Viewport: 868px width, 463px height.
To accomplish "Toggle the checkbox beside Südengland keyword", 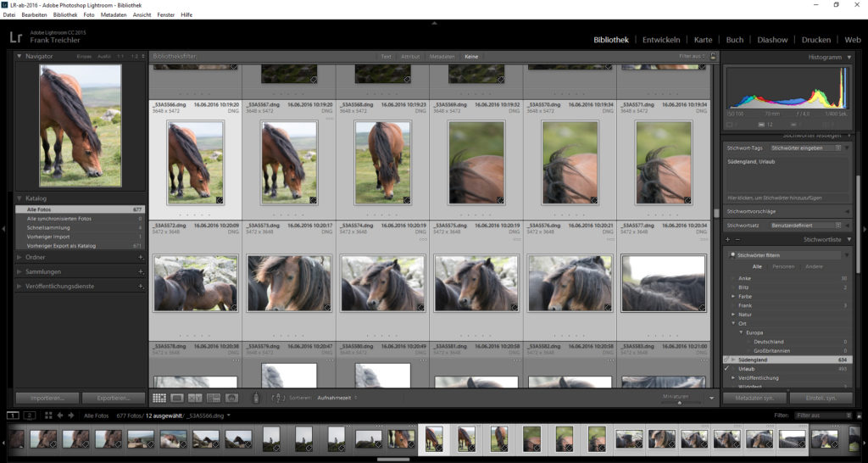I will tap(726, 360).
